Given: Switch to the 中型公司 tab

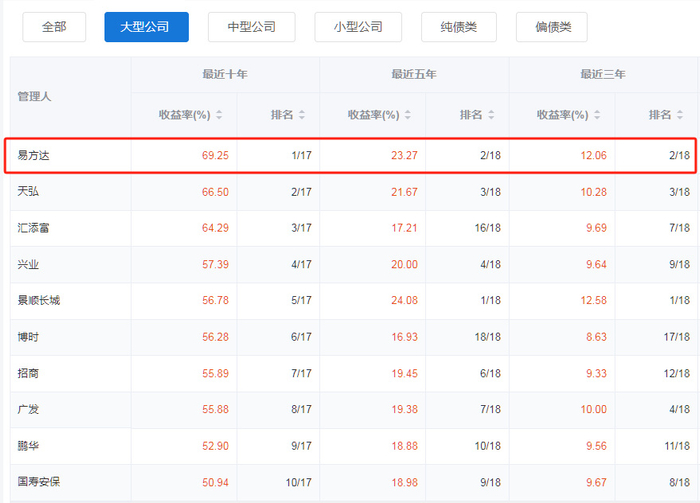Looking at the screenshot, I should click(x=251, y=27).
